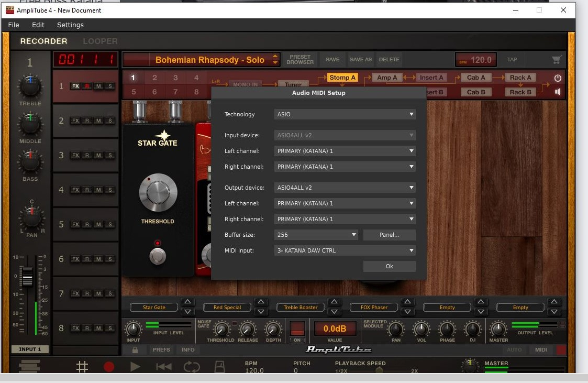Click the lock icon beside PREFS
The width and height of the screenshot is (588, 383).
pyautogui.click(x=135, y=349)
